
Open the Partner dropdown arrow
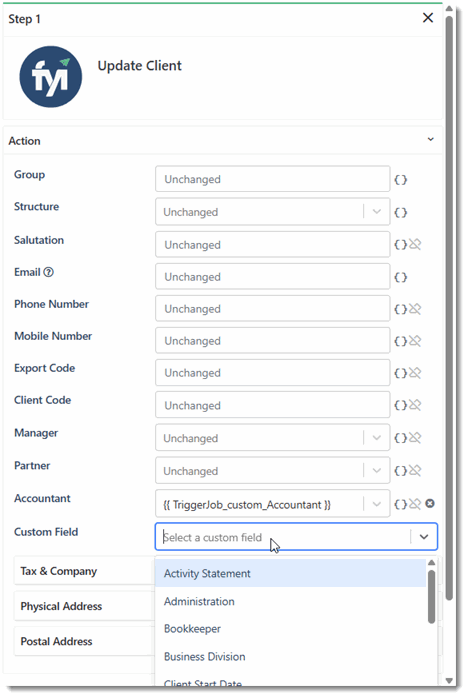(377, 471)
